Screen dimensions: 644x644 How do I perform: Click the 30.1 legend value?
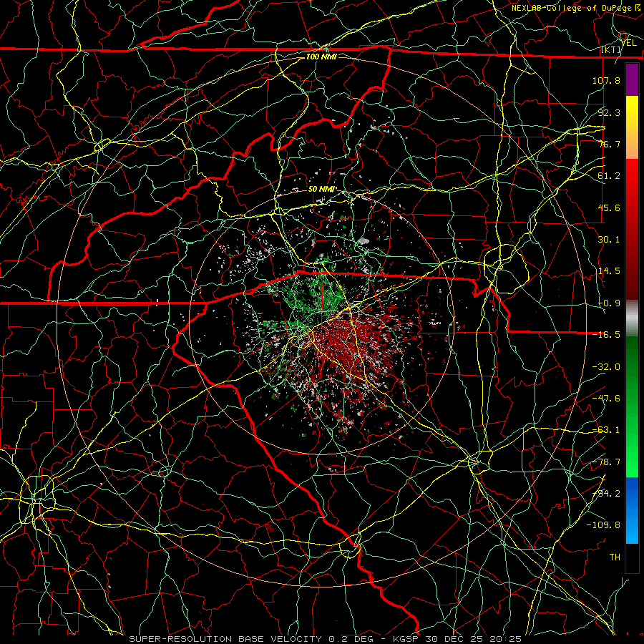(609, 240)
